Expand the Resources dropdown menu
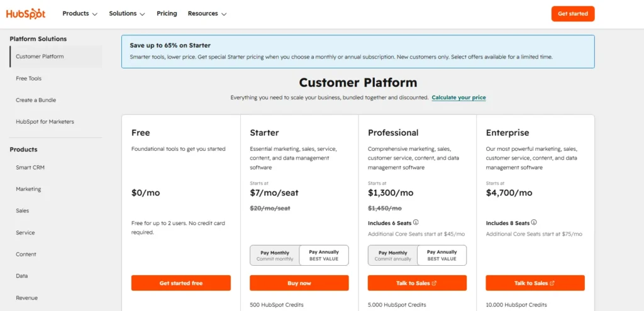 coord(207,14)
